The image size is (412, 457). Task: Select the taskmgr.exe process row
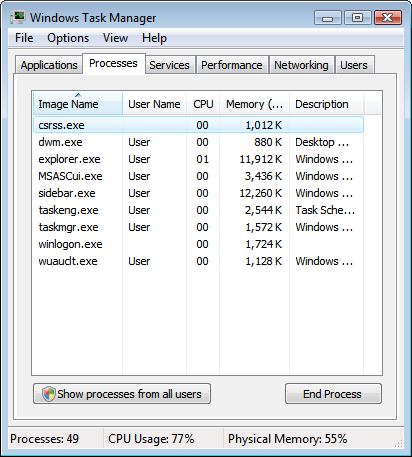198,227
